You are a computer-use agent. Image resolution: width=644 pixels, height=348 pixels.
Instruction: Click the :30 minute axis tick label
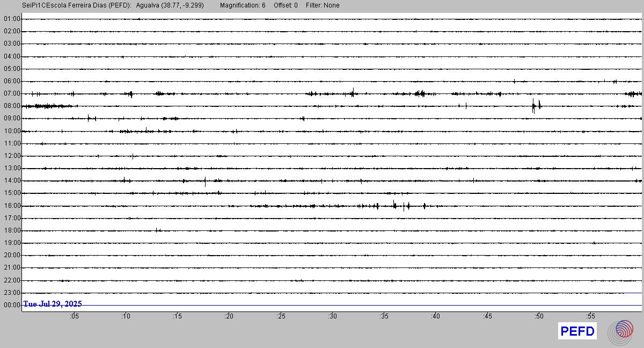tap(332, 316)
